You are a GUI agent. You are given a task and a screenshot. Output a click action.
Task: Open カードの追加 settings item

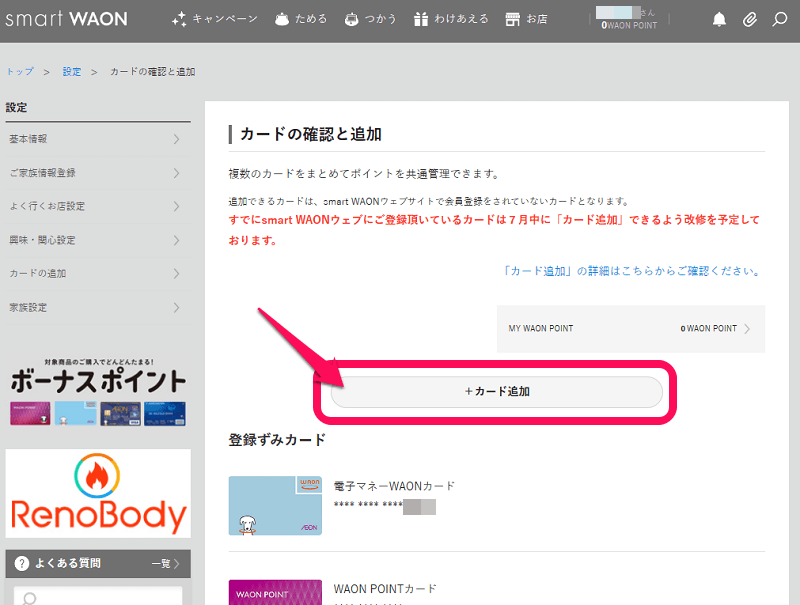(x=98, y=273)
